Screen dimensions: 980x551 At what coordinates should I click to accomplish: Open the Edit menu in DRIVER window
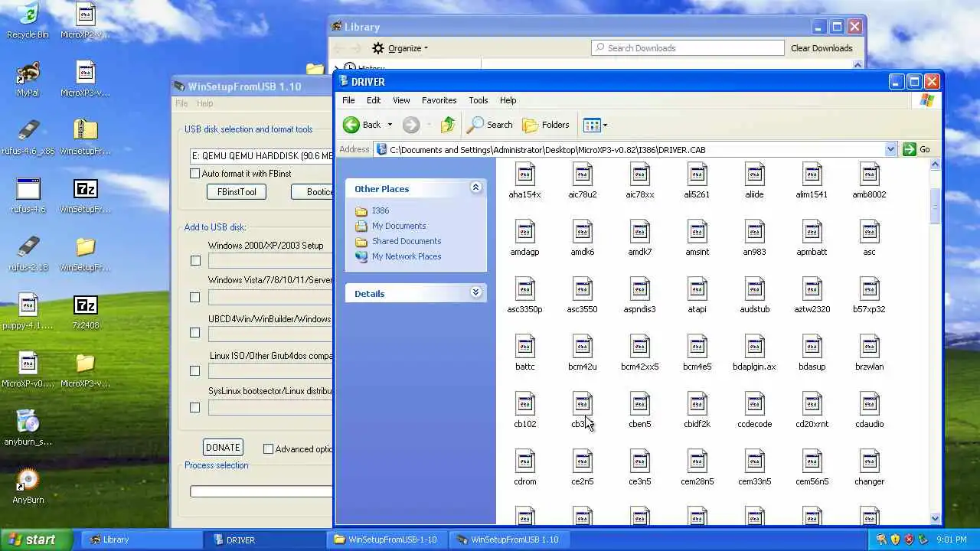coord(374,100)
